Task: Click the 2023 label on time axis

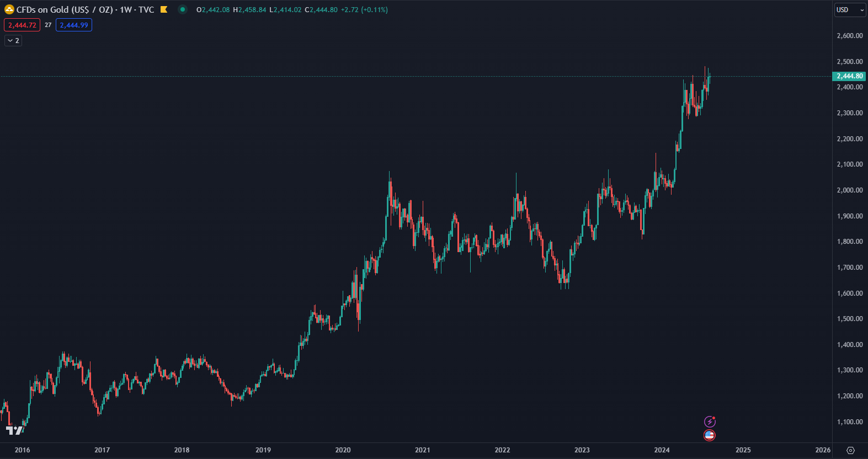Action: [582, 450]
